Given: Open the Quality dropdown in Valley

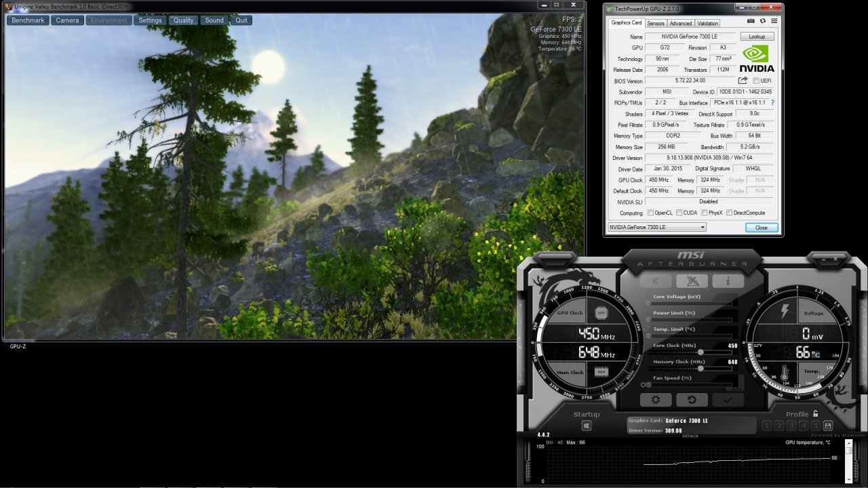Looking at the screenshot, I should [183, 20].
